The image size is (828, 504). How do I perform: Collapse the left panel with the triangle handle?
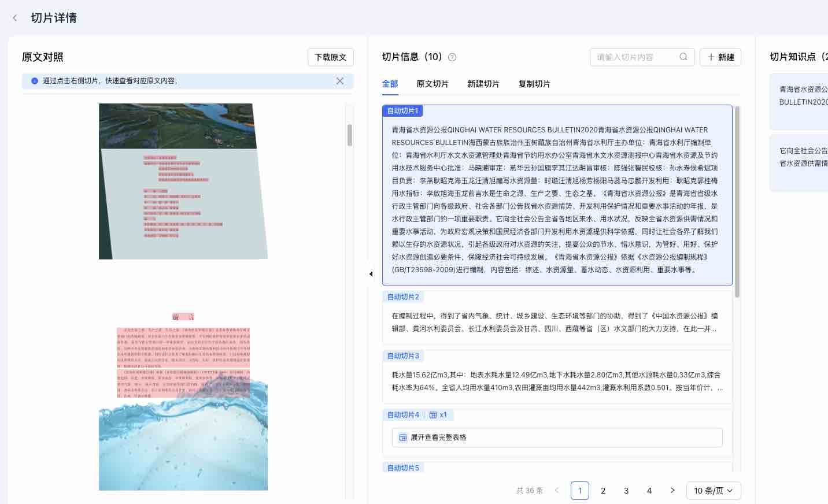tap(371, 274)
